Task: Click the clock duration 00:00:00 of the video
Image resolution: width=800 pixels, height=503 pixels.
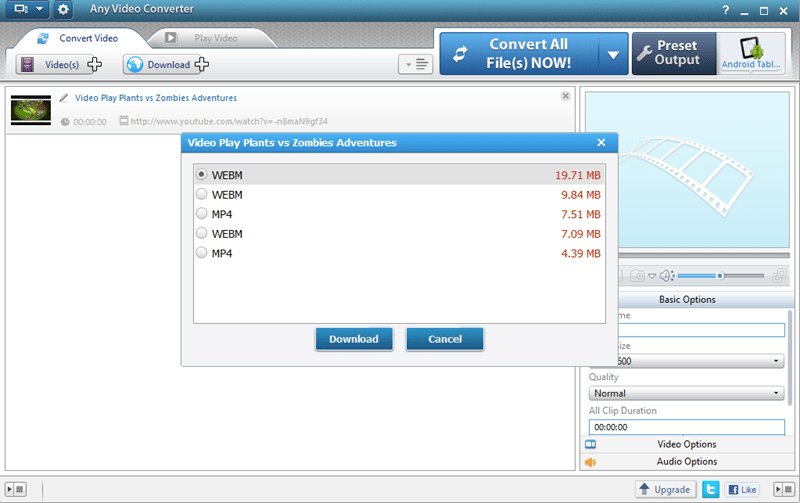Action: 90,122
